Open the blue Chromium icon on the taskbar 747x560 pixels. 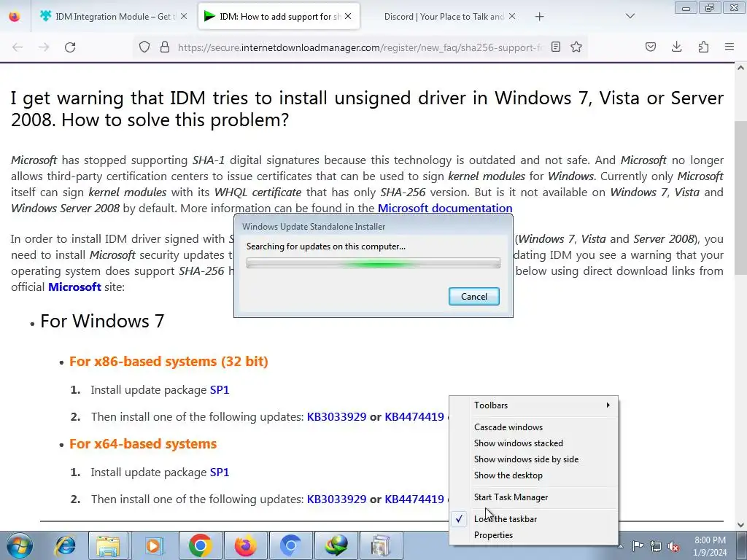[290, 545]
